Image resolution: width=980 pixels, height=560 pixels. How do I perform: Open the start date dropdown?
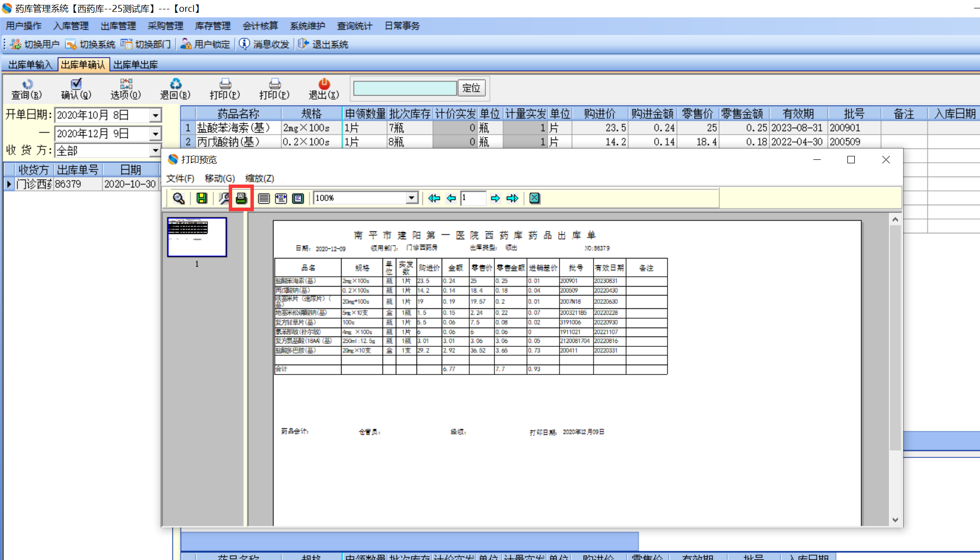point(155,115)
